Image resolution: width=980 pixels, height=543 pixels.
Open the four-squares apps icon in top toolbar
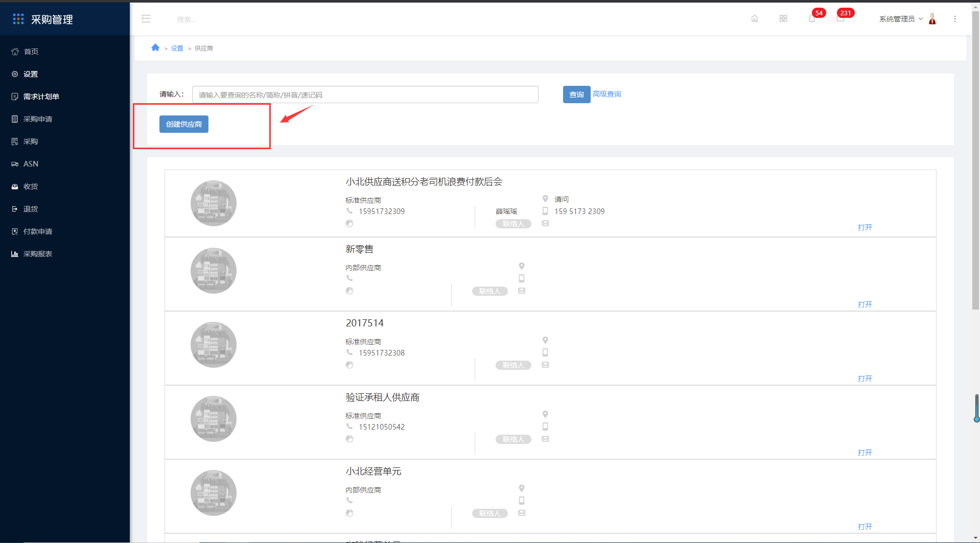pyautogui.click(x=783, y=19)
